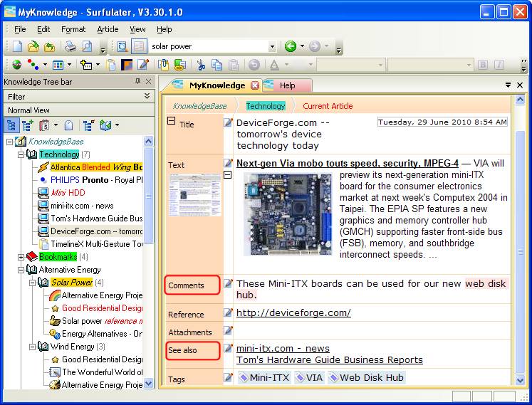Click the green Back navigation arrow
The width and height of the screenshot is (532, 405).
(x=291, y=46)
